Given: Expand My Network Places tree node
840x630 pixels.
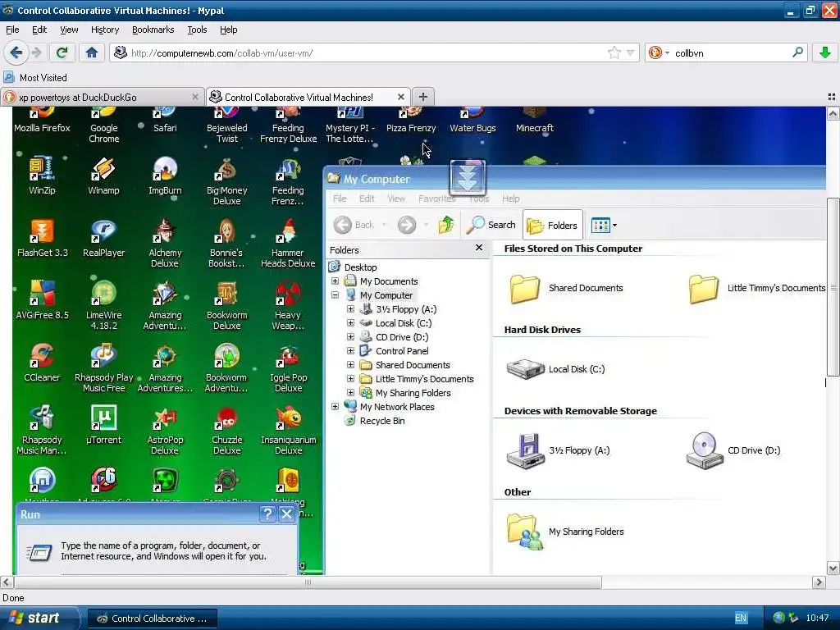Looking at the screenshot, I should pyautogui.click(x=335, y=406).
